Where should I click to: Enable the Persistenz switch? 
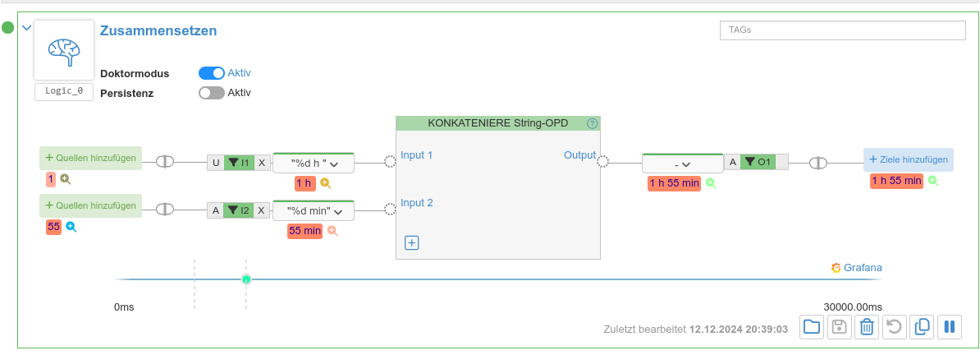[x=212, y=93]
